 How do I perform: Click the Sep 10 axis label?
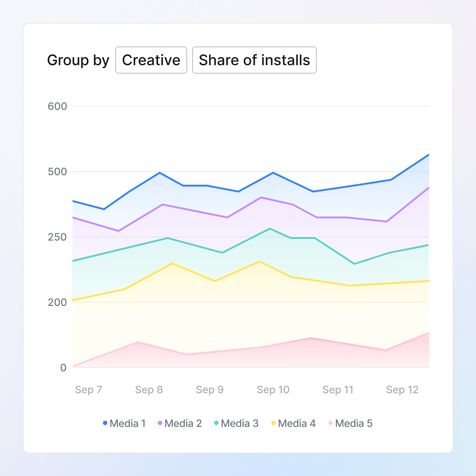[273, 390]
